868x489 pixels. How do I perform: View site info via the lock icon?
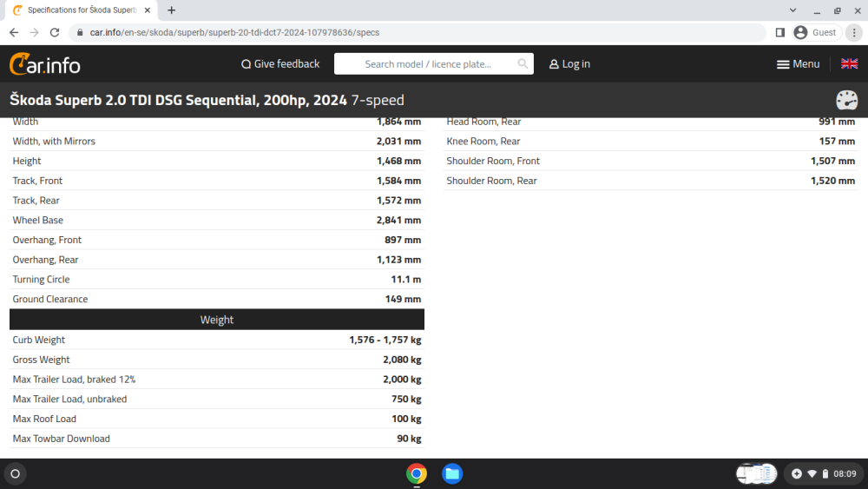pos(80,33)
